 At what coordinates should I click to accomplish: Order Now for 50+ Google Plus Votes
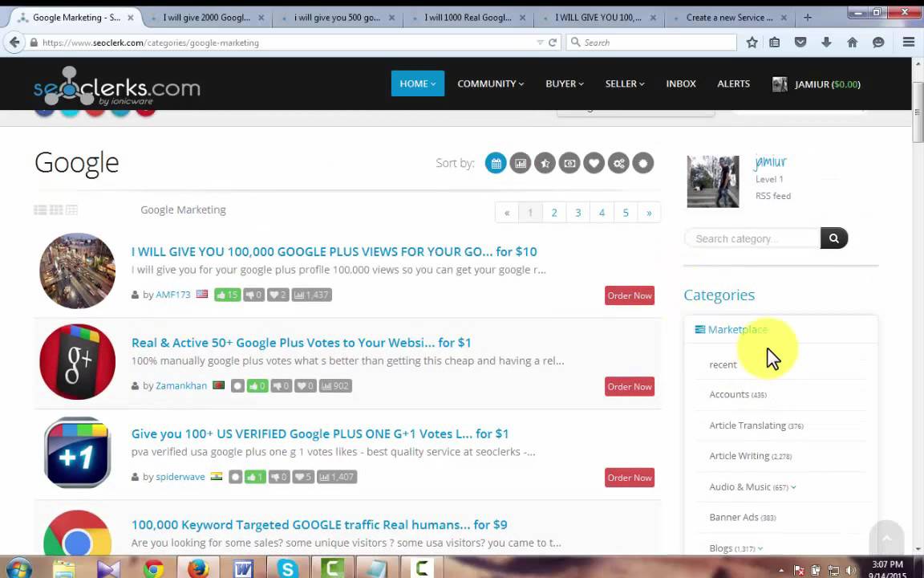pos(630,386)
